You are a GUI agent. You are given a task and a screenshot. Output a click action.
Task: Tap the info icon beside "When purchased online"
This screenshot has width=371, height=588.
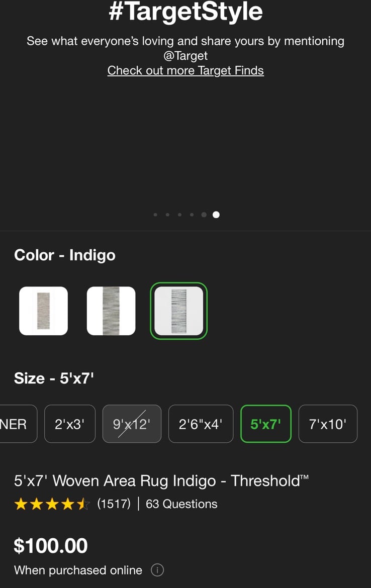(x=157, y=570)
